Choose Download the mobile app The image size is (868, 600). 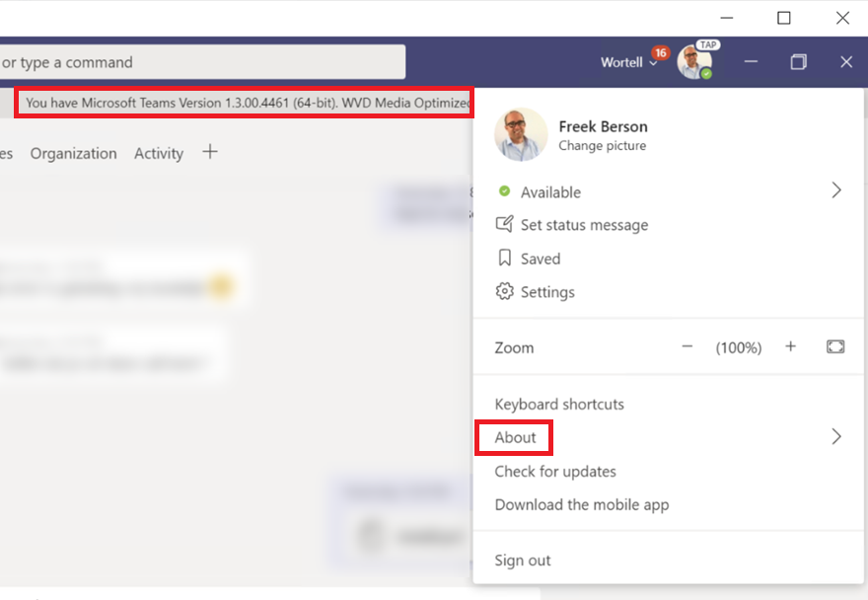(582, 505)
